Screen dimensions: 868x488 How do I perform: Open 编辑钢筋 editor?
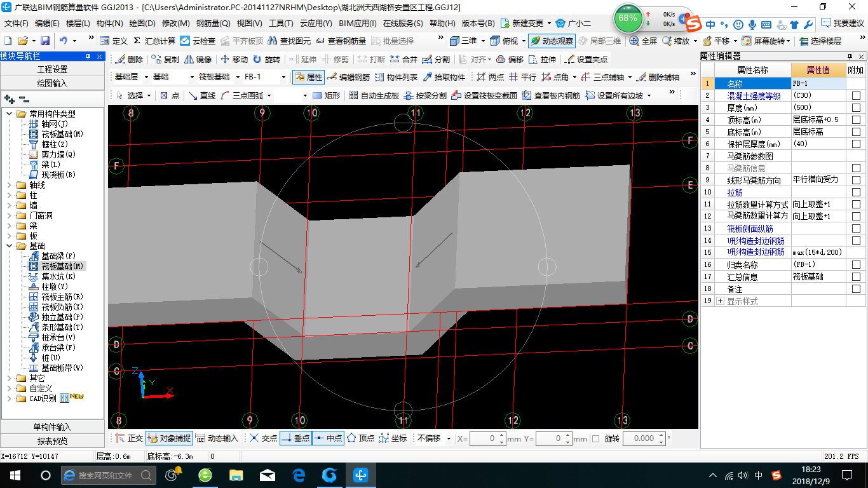coord(349,78)
